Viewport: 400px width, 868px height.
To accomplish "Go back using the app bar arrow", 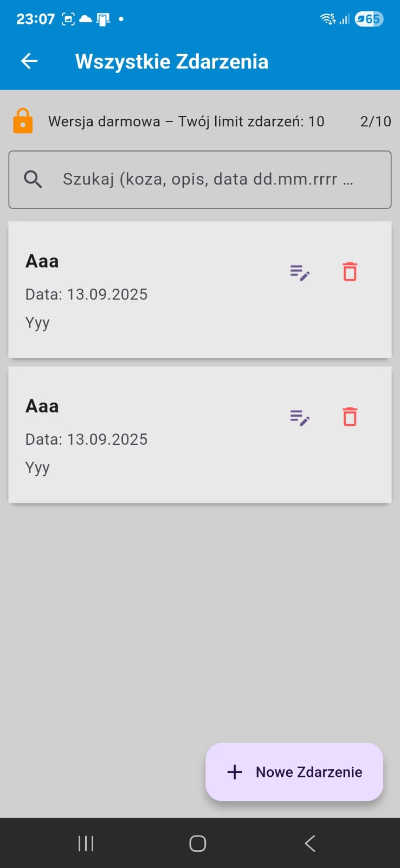I will point(29,61).
